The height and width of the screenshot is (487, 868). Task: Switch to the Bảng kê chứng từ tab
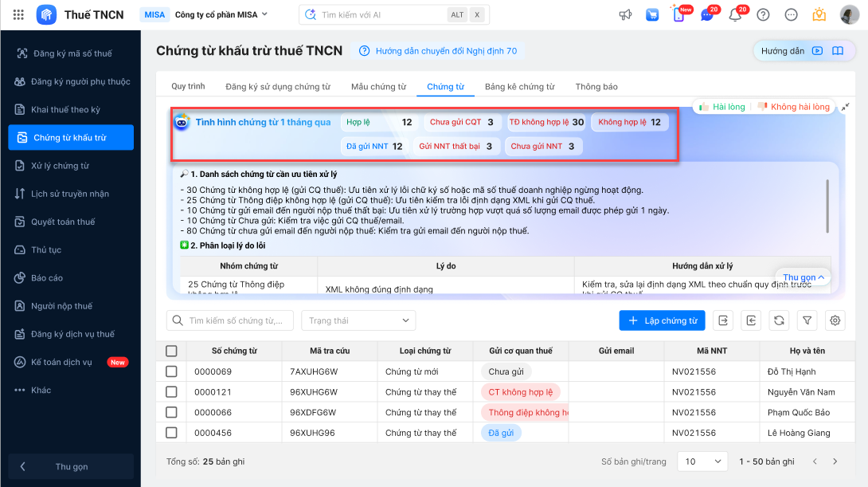pos(519,86)
